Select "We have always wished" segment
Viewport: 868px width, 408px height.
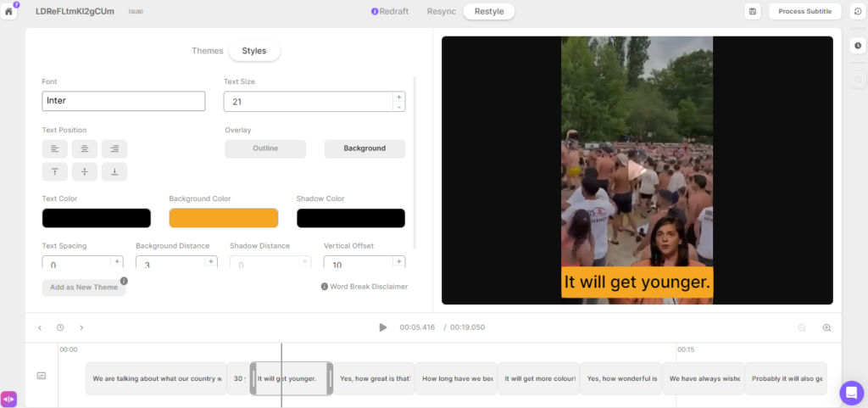click(704, 378)
